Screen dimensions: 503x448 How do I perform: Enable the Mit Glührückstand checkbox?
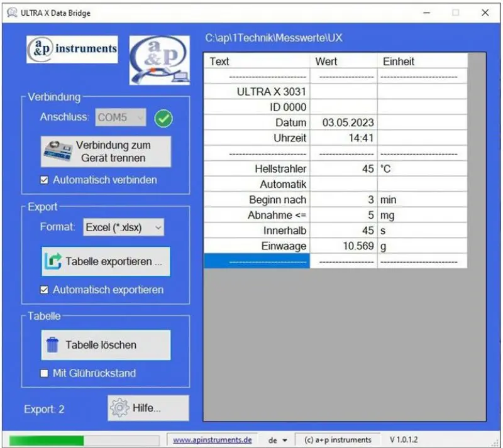pos(44,373)
